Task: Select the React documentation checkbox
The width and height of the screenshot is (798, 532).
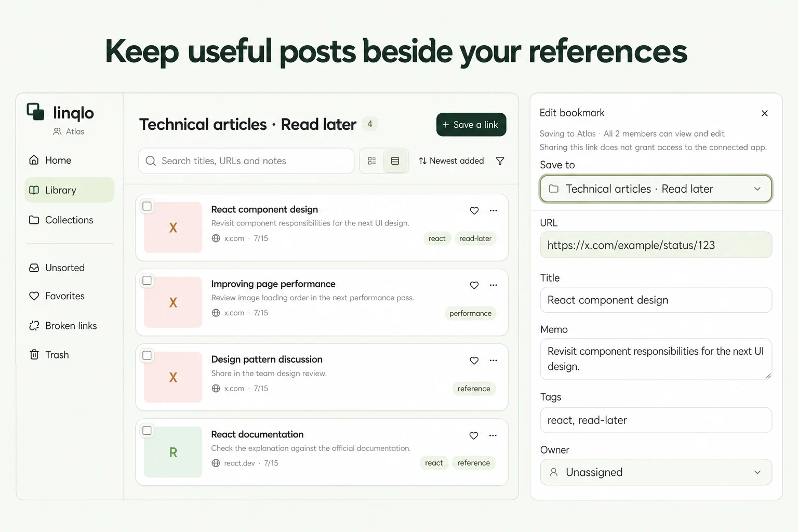Action: point(147,431)
